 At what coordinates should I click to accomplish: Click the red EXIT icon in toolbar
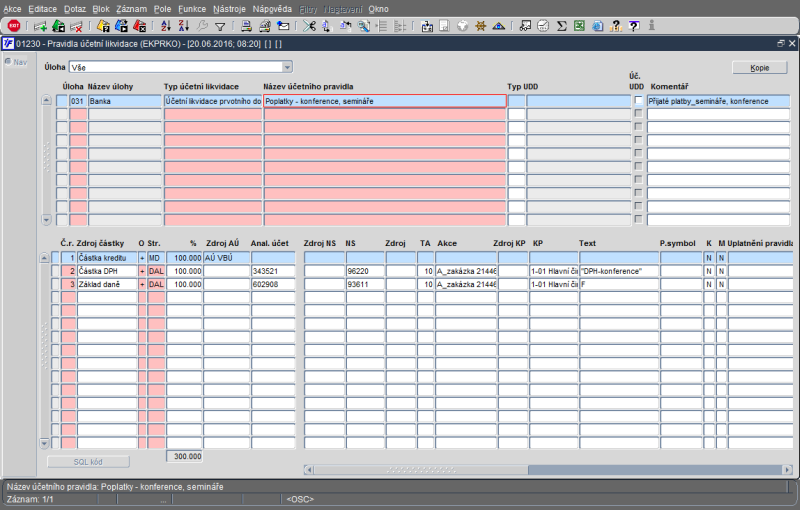click(14, 26)
